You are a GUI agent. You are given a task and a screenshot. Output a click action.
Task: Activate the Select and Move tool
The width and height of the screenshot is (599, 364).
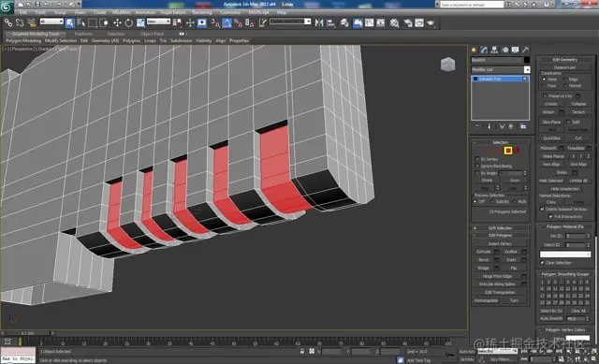(117, 22)
